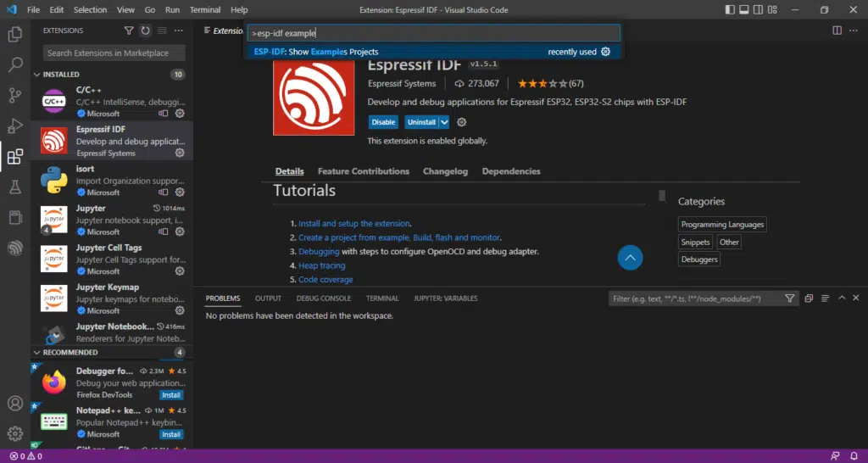Open the Customize Layout button
Viewport: 868px width, 463px height.
pyautogui.click(x=773, y=10)
